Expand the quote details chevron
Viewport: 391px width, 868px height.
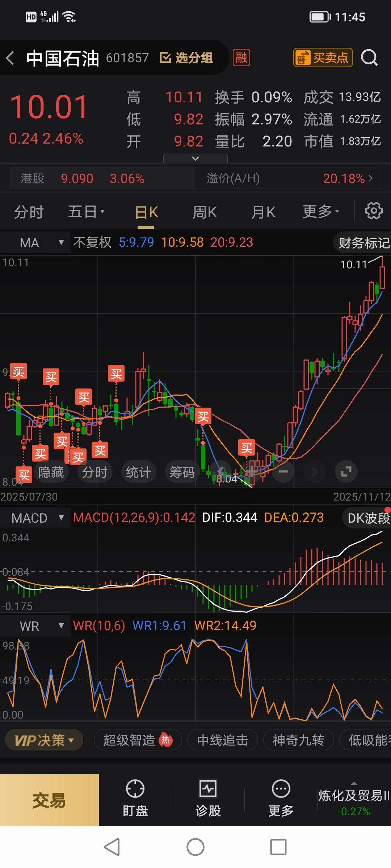[x=195, y=158]
